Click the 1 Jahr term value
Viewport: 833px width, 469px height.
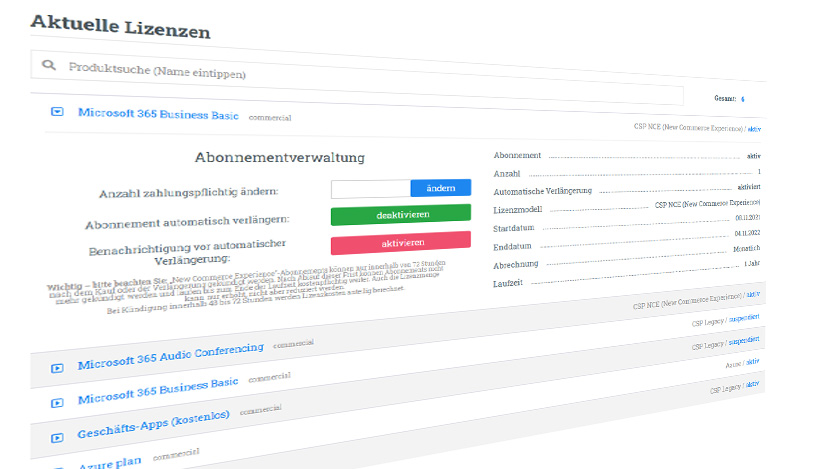[x=752, y=263]
